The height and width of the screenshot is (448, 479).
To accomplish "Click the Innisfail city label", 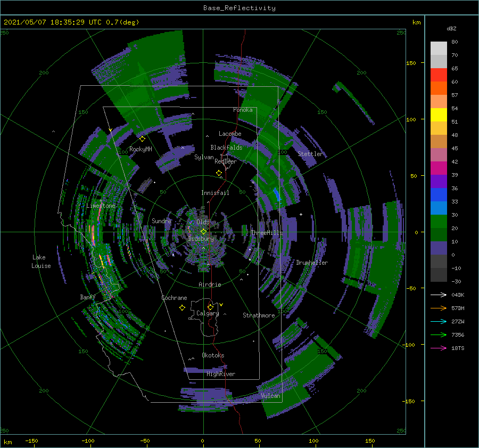I will [x=215, y=193].
